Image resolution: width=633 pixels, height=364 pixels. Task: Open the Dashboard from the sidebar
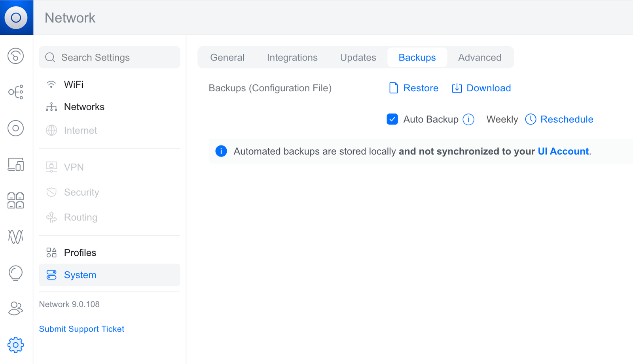point(16,56)
